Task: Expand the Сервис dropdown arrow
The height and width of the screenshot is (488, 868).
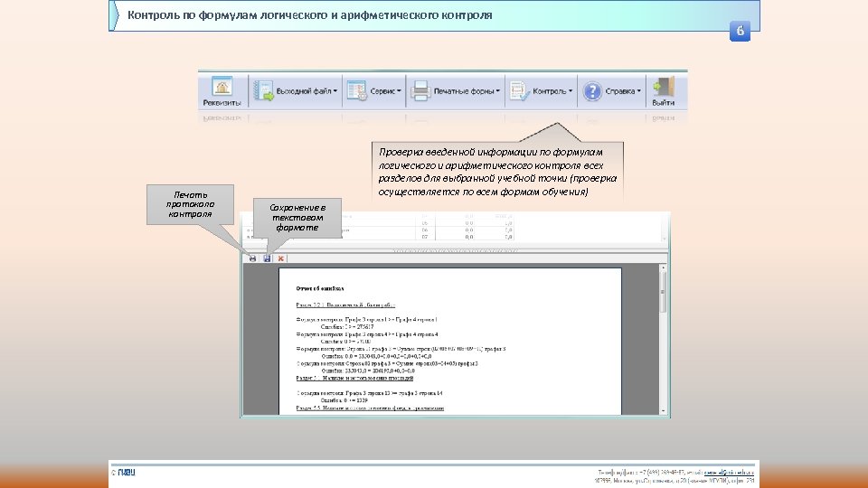Action: tap(399, 91)
